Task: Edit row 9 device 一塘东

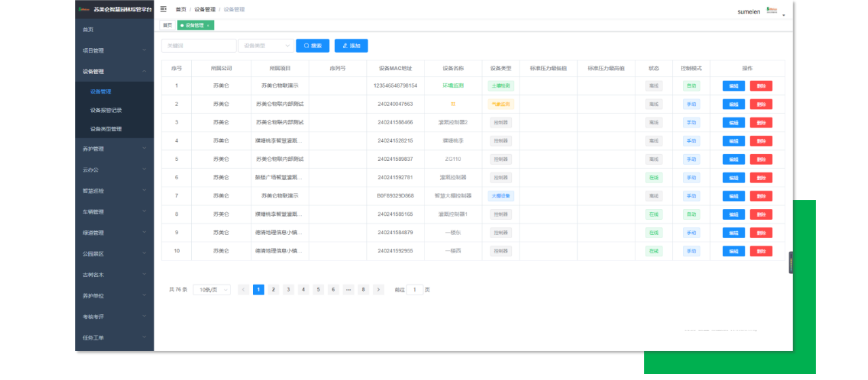Action: (734, 233)
